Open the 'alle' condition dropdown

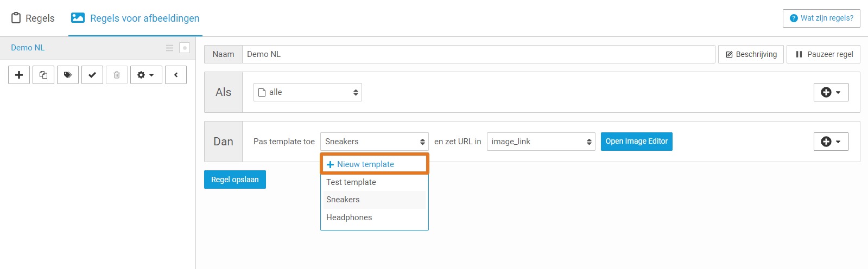click(308, 92)
